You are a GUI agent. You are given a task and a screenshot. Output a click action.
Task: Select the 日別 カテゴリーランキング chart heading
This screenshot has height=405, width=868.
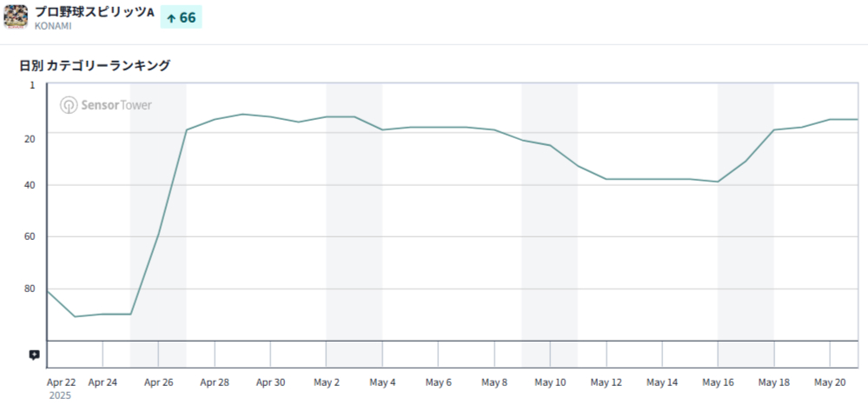click(95, 65)
